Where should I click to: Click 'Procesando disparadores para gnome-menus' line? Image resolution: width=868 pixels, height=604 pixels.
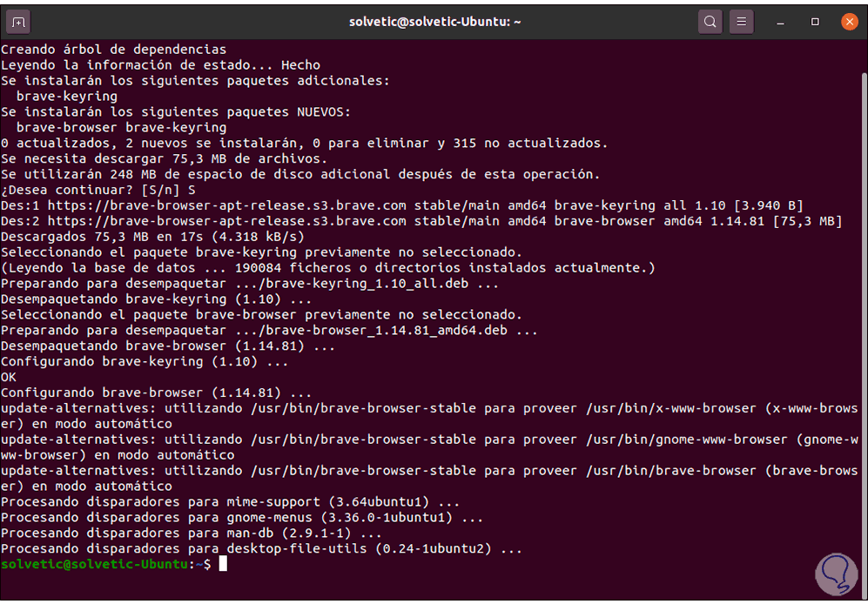point(242,518)
